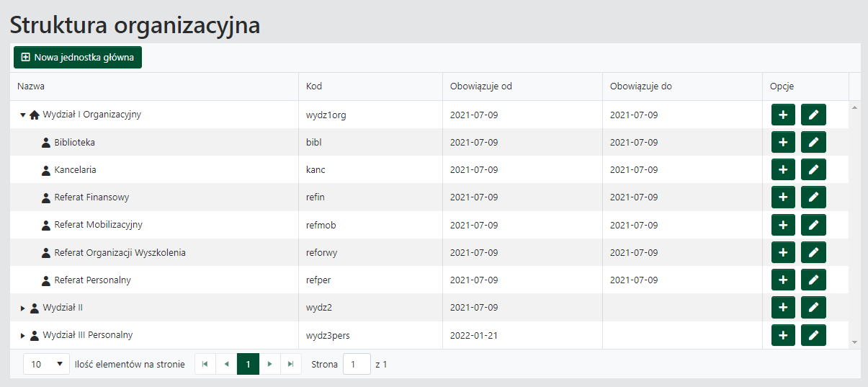Add subunit to Referat Finansowy row
Screen dimensions: 868x387
pyautogui.click(x=783, y=197)
